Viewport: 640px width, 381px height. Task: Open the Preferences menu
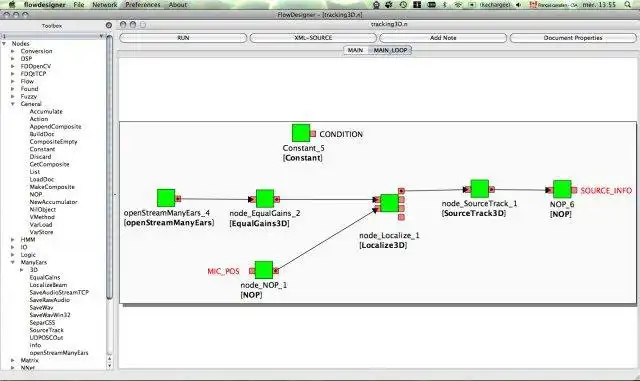coord(143,4)
